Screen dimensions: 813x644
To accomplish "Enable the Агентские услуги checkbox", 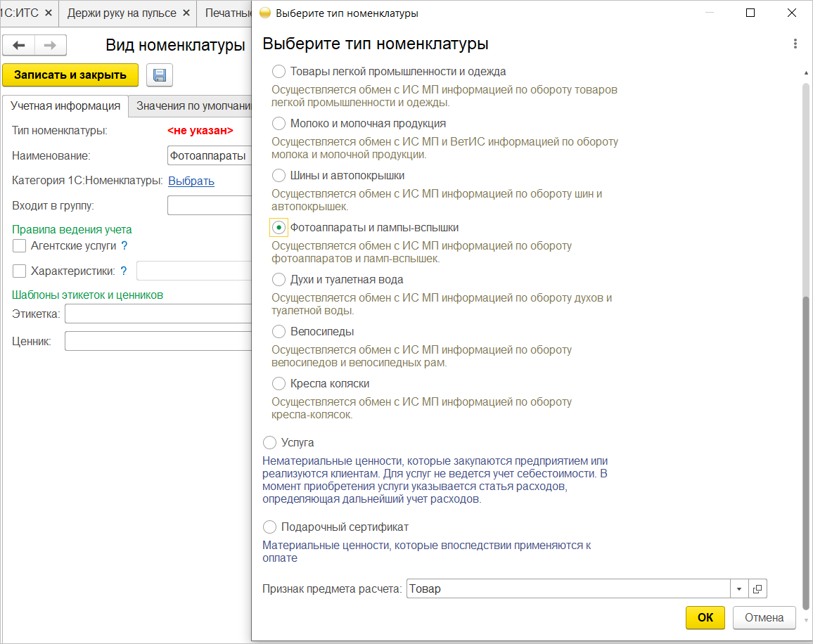I will [20, 246].
